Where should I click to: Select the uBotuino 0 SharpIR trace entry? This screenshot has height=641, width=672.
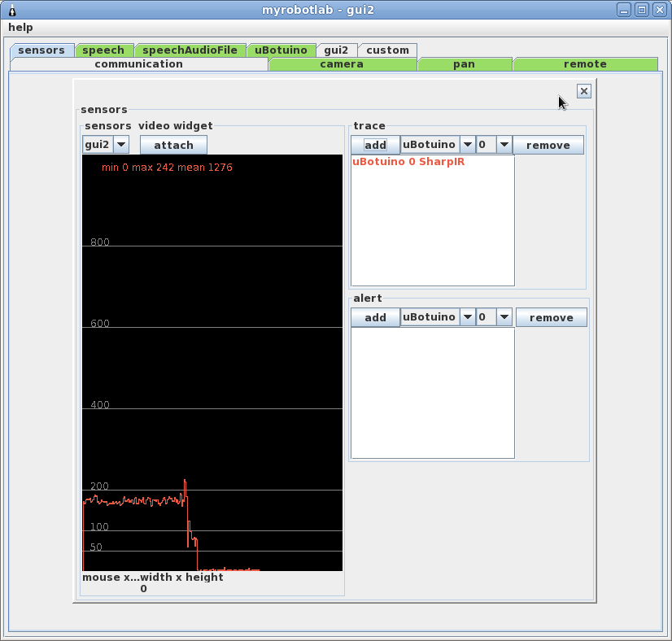408,162
